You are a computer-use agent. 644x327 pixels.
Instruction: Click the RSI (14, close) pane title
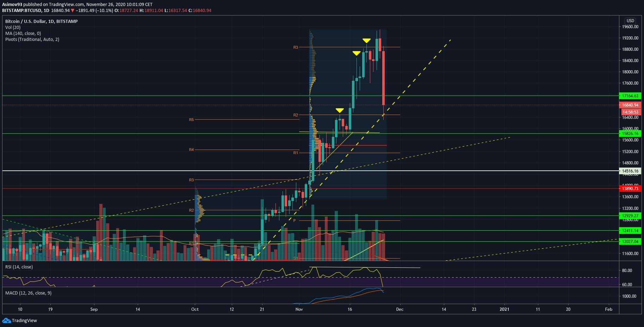click(19, 267)
